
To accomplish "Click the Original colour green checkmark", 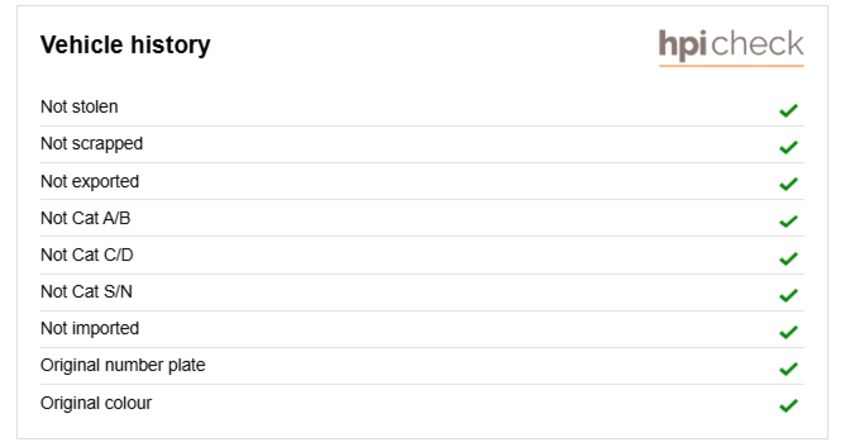I will pyautogui.click(x=788, y=406).
